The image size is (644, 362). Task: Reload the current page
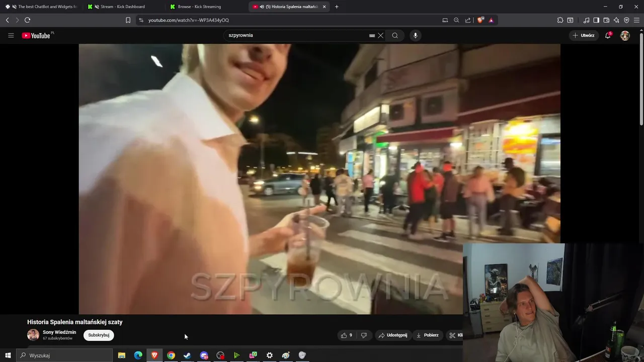point(27,20)
